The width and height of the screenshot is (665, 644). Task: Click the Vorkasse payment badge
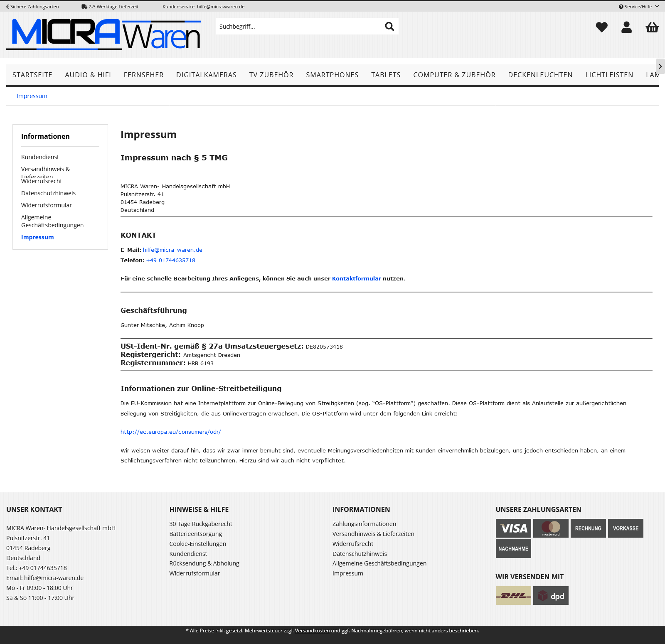626,528
